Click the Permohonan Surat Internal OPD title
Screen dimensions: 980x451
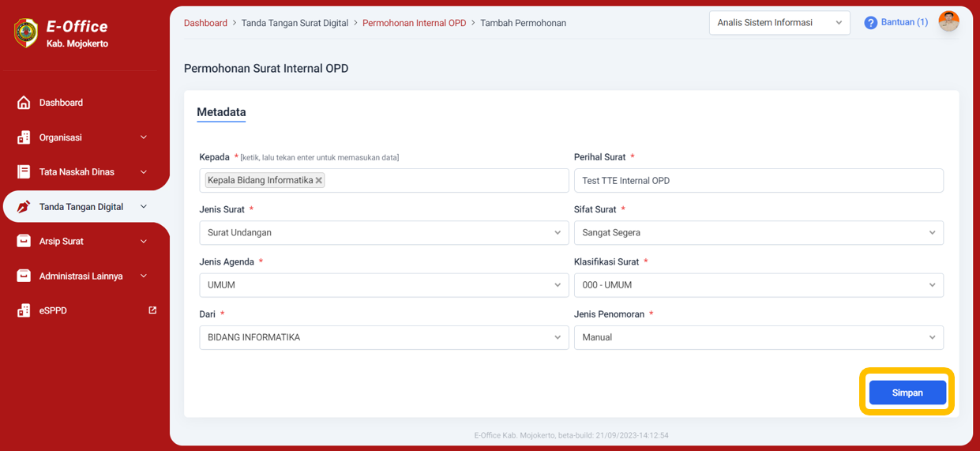pyautogui.click(x=266, y=69)
